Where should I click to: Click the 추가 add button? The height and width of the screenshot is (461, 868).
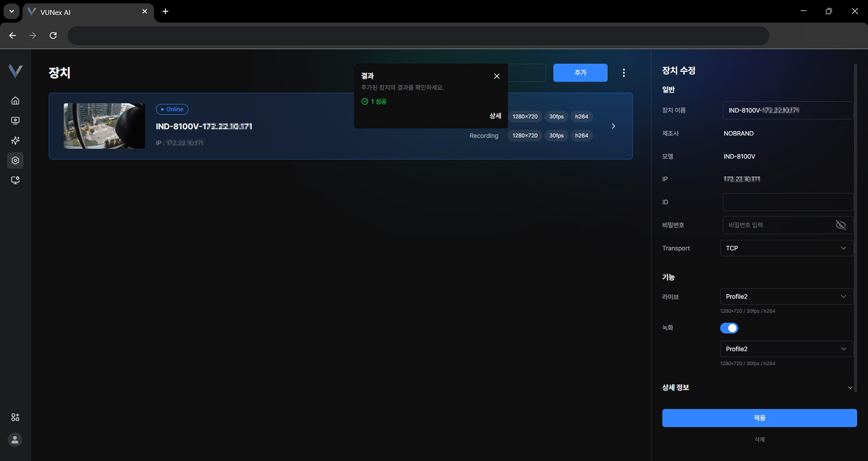[580, 73]
